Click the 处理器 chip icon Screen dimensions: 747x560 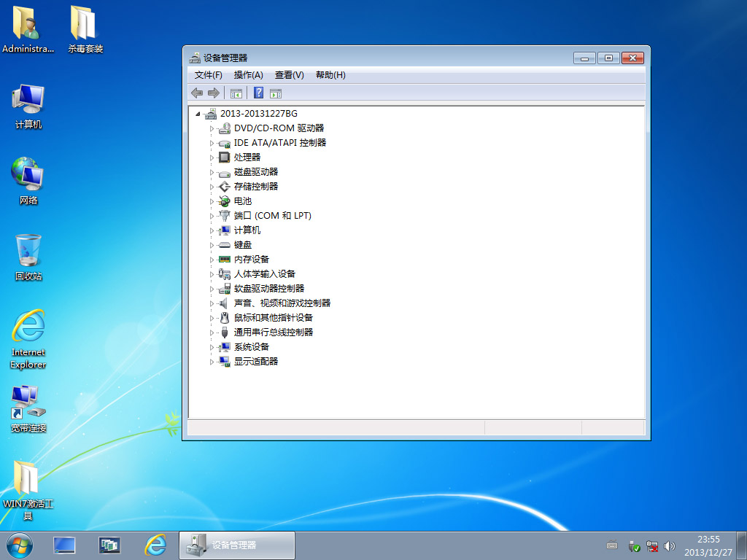[225, 157]
